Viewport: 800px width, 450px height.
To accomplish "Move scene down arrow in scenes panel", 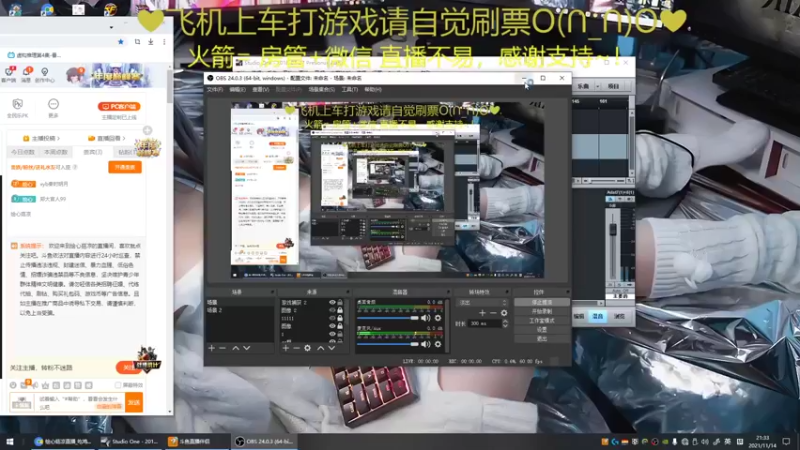I will 247,348.
